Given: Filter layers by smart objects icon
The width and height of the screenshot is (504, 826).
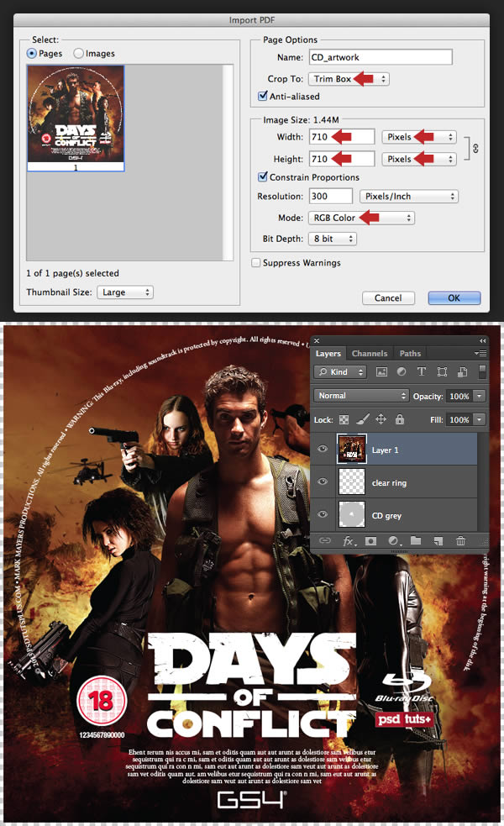Looking at the screenshot, I should click(x=462, y=372).
